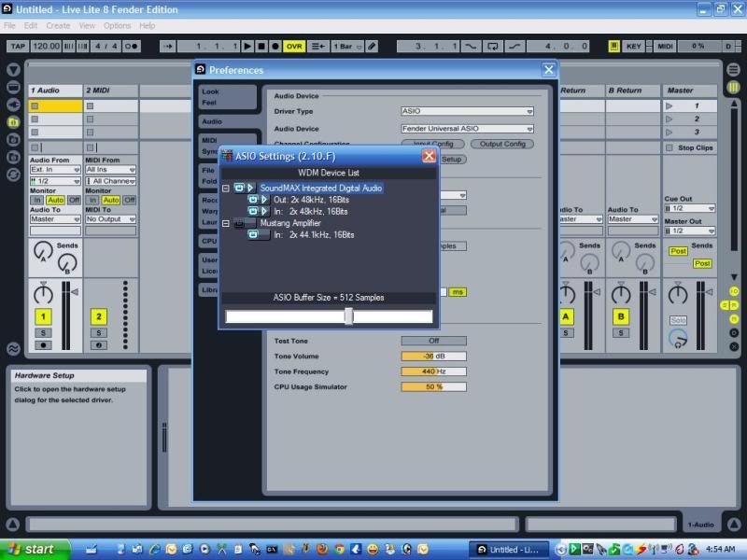Solo track 1 with S button

tap(43, 333)
